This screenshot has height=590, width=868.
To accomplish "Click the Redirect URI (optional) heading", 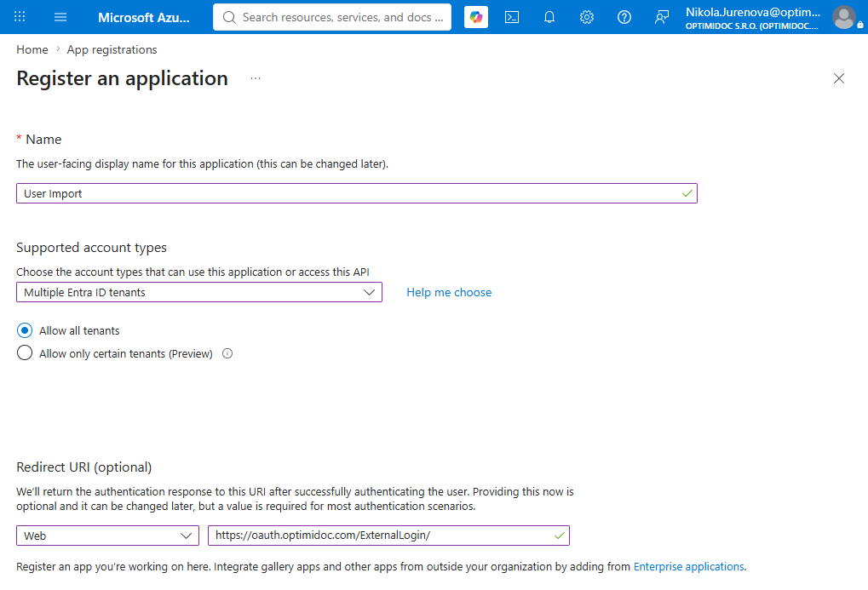I will point(84,467).
